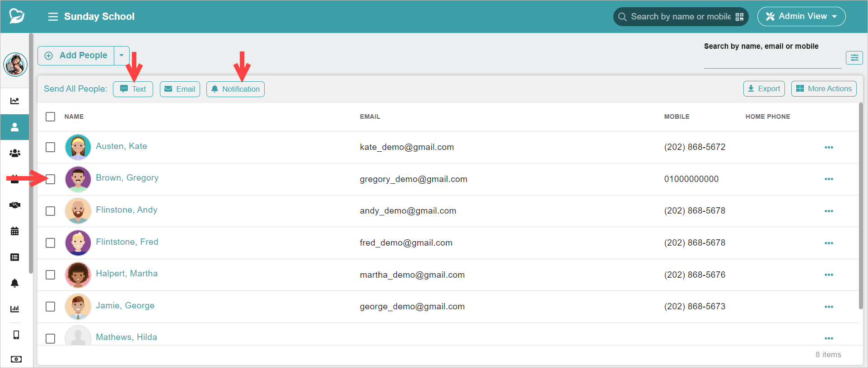Select the checkbox for Mathews, Hilda
This screenshot has height=368, width=868.
(51, 338)
